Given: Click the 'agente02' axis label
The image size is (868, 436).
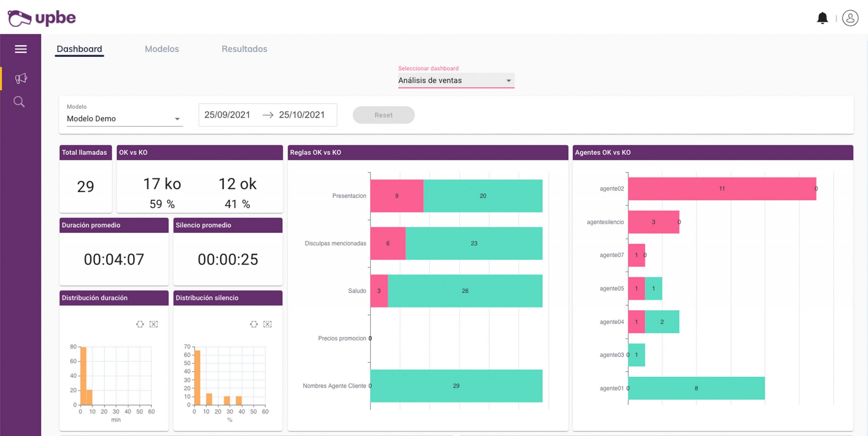Looking at the screenshot, I should (612, 189).
